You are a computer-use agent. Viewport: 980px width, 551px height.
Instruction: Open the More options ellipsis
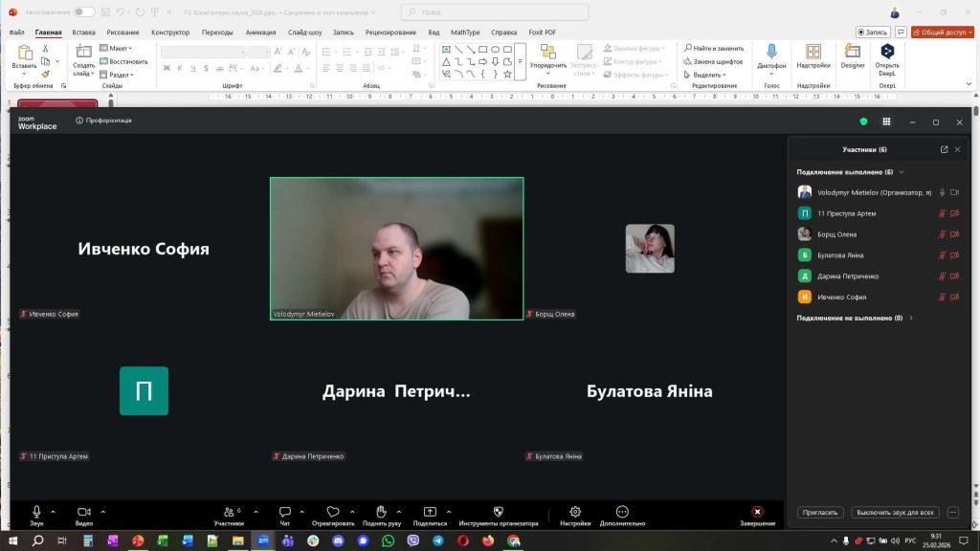(622, 513)
